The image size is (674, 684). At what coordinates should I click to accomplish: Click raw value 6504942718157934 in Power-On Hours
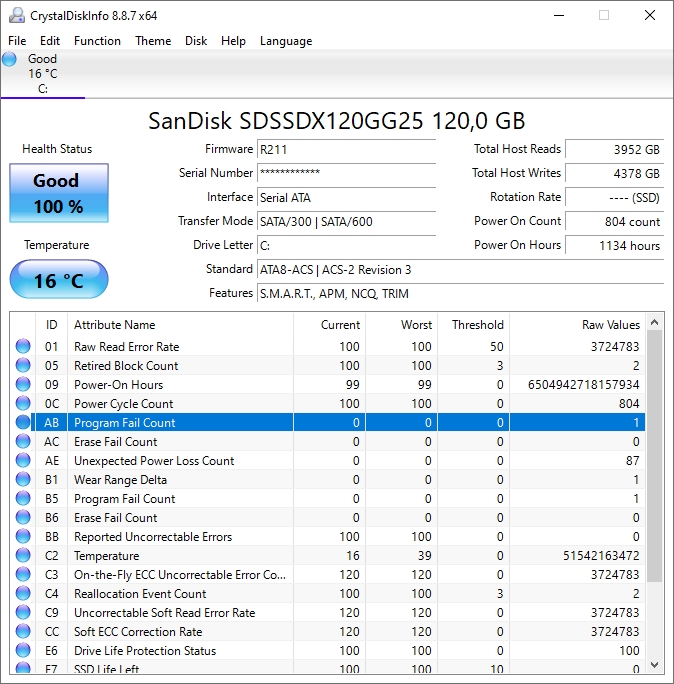click(584, 384)
